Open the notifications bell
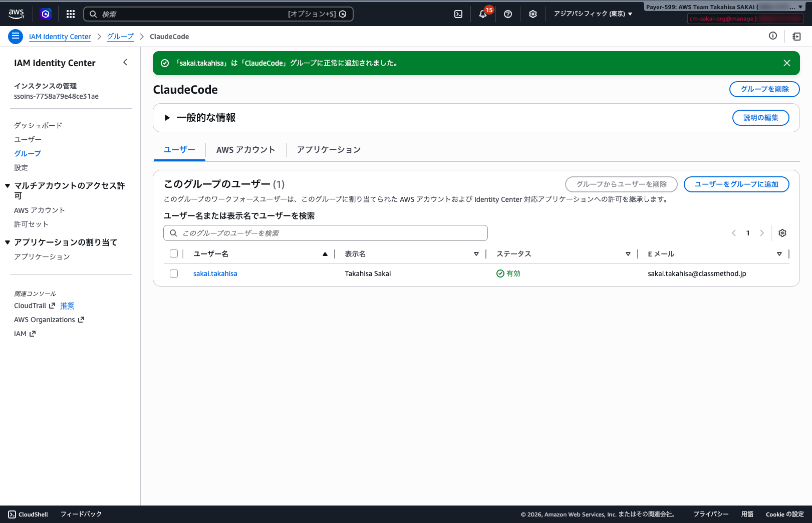812x523 pixels. (x=483, y=14)
